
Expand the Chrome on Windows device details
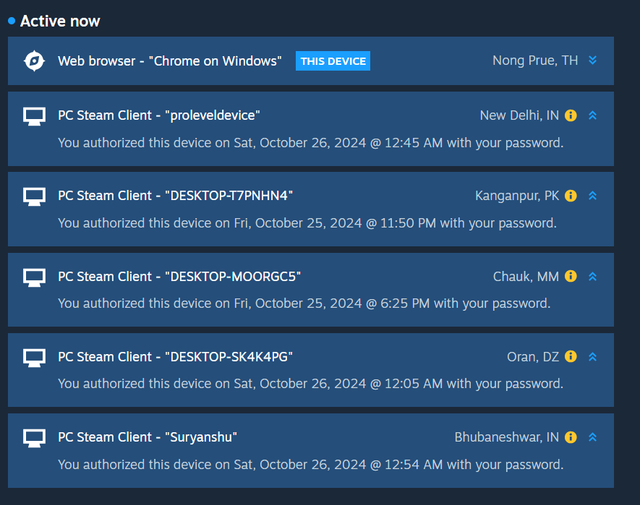[593, 61]
